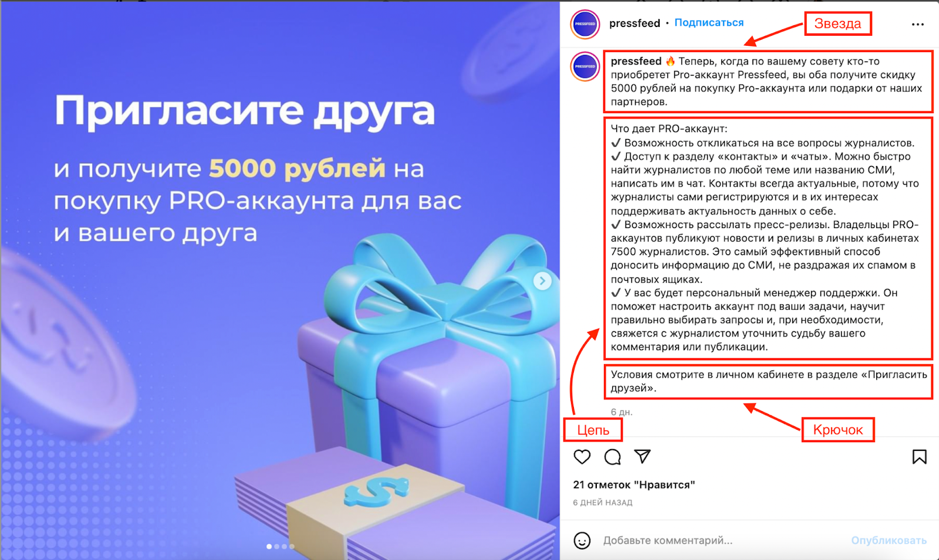This screenshot has height=560, width=939.
Task: Select the Крючок annotation label
Action: click(x=837, y=430)
